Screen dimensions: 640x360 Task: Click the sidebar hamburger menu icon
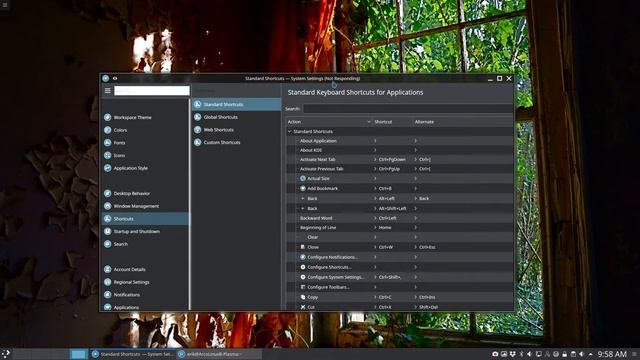pyautogui.click(x=108, y=91)
